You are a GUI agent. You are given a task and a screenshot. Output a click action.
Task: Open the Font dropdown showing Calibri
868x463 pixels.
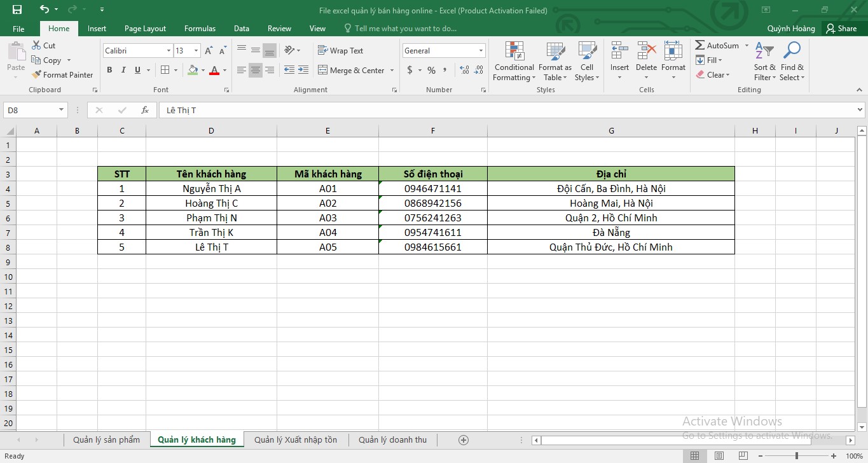point(167,50)
